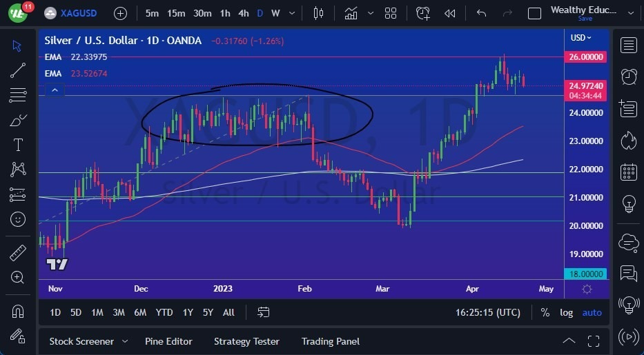The width and height of the screenshot is (644, 355).
Task: Activate the zoom in tool
Action: [x=17, y=278]
